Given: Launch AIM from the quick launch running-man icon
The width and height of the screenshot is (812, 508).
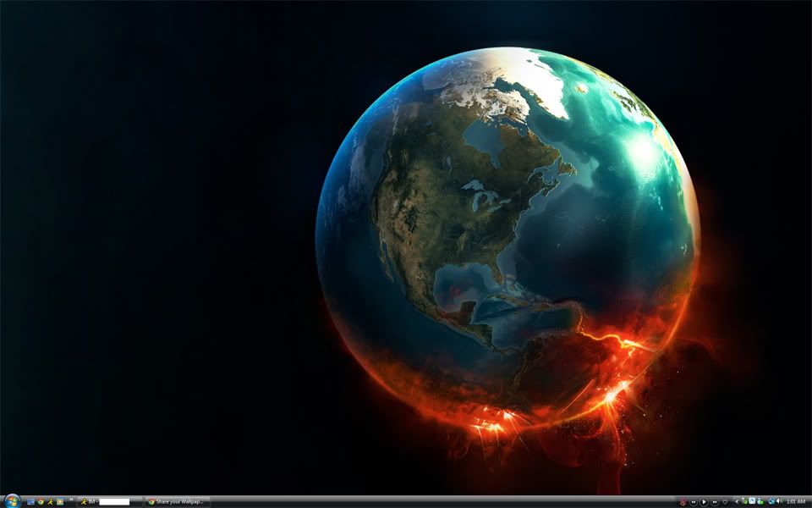Looking at the screenshot, I should pyautogui.click(x=50, y=502).
